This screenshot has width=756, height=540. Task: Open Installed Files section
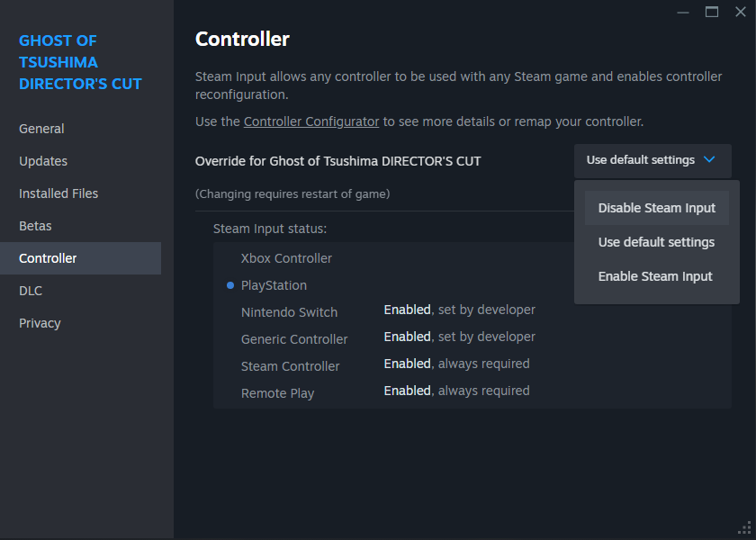pos(58,193)
